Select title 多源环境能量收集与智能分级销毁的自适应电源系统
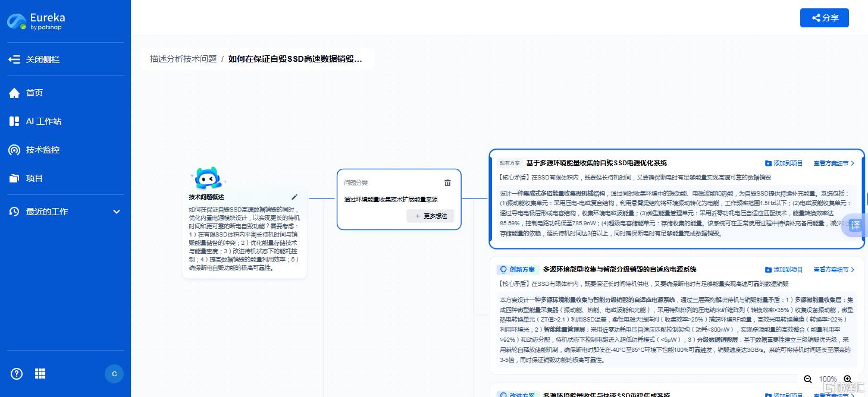The image size is (868, 397). click(x=620, y=269)
